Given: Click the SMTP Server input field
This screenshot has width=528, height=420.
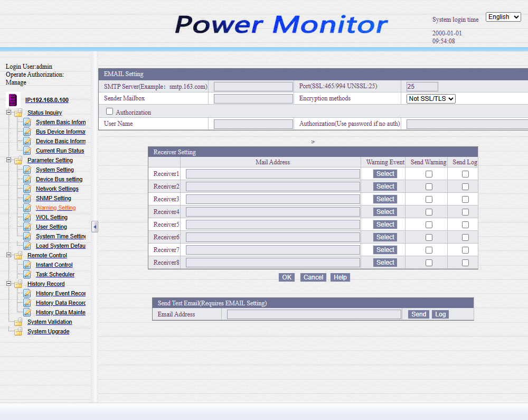Looking at the screenshot, I should coord(253,87).
